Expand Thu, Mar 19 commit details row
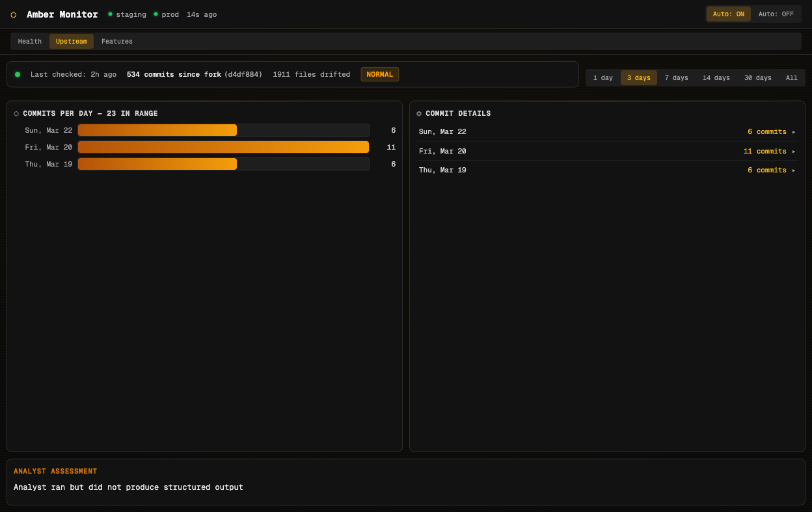 [x=607, y=170]
